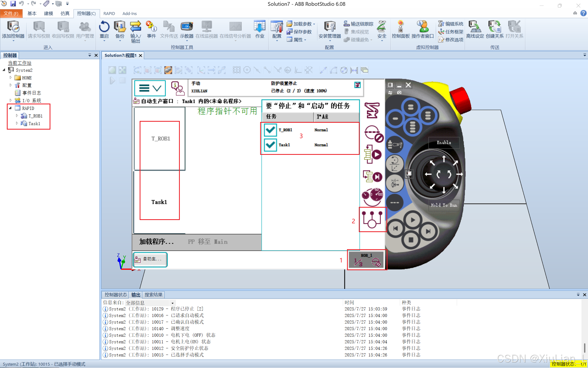Click the FlexPendant joystick center
This screenshot has height=368, width=588.
click(x=444, y=174)
